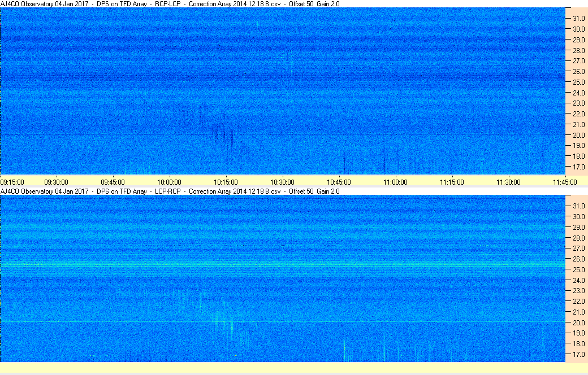Click 26.0 frequency label on RCP-LCP chart
Image resolution: width=588 pixels, height=375 pixels.
[x=578, y=71]
